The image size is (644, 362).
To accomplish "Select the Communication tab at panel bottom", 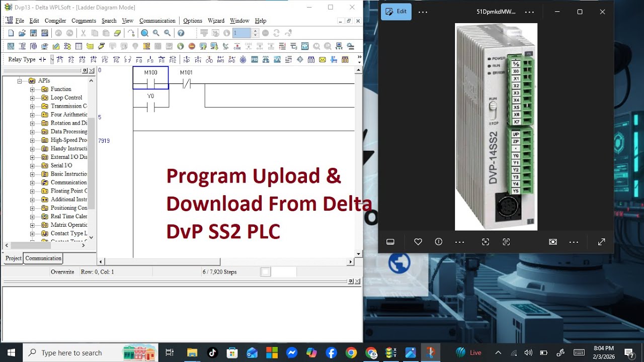I will pyautogui.click(x=43, y=258).
